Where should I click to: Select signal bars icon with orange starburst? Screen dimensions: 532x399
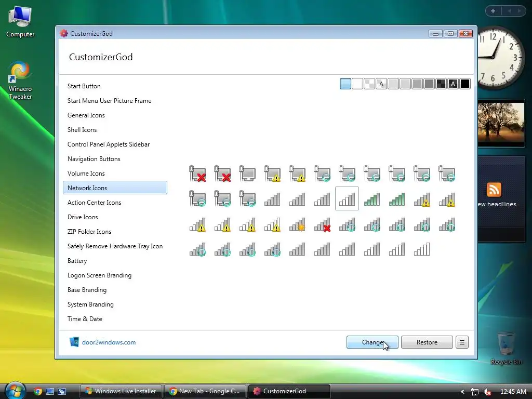pyautogui.click(x=297, y=224)
